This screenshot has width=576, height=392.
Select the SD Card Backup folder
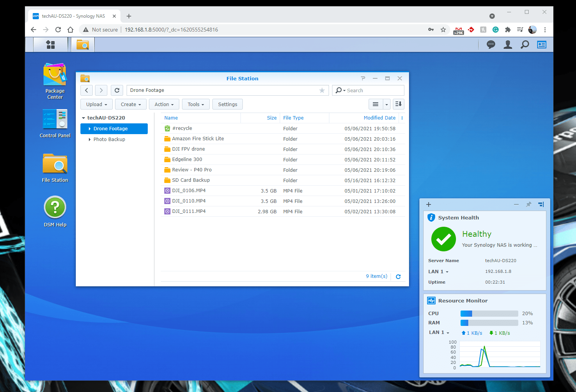pos(283,180)
